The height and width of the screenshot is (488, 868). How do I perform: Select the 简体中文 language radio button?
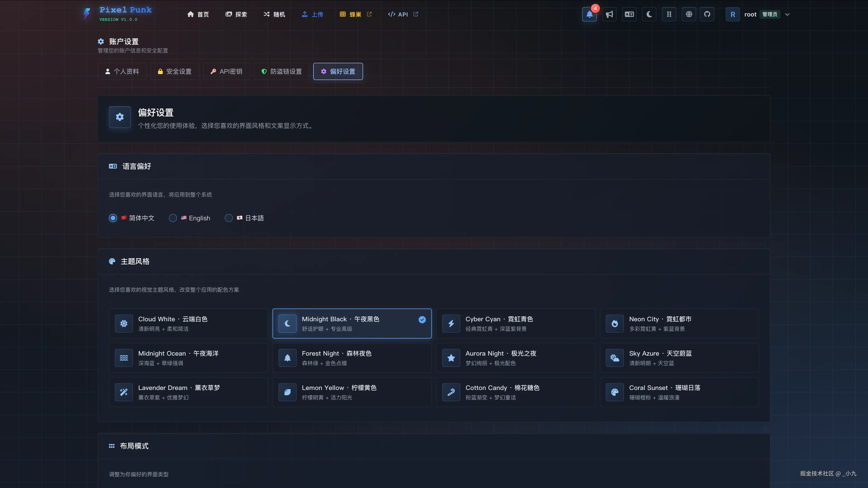[x=113, y=218]
